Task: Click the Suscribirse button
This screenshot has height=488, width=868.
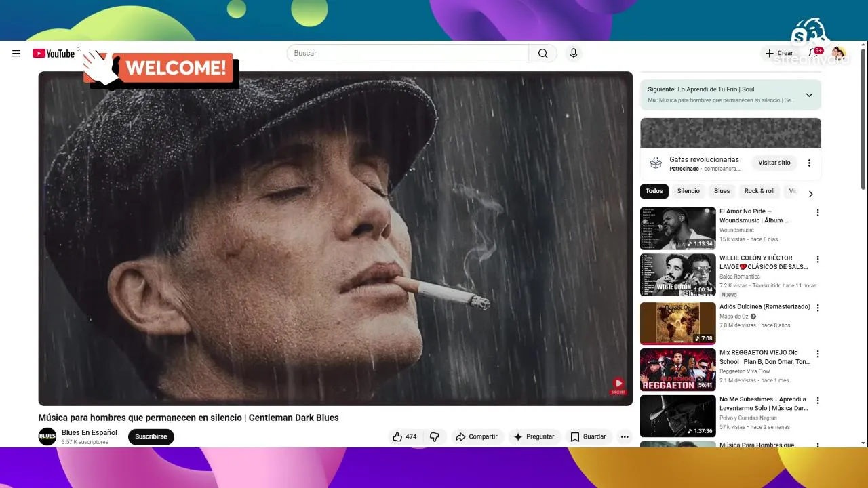Action: [x=151, y=437]
